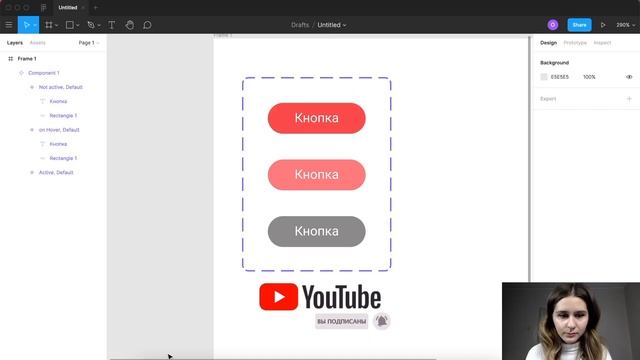
Task: Click the notification bell icon
Action: click(382, 321)
